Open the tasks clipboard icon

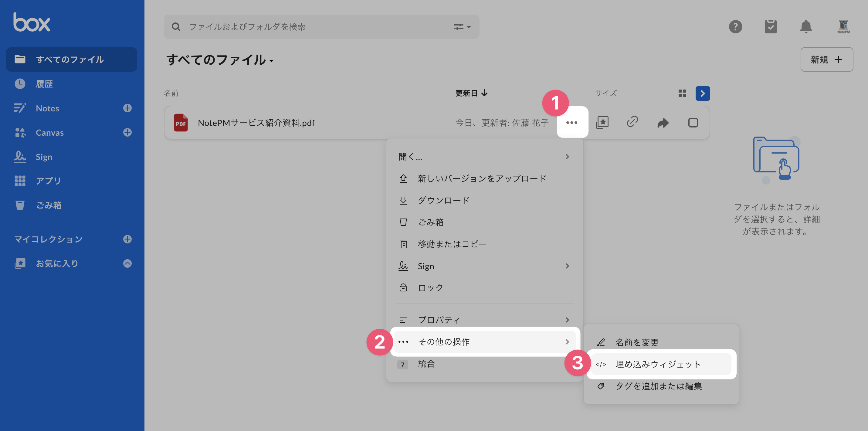point(771,27)
